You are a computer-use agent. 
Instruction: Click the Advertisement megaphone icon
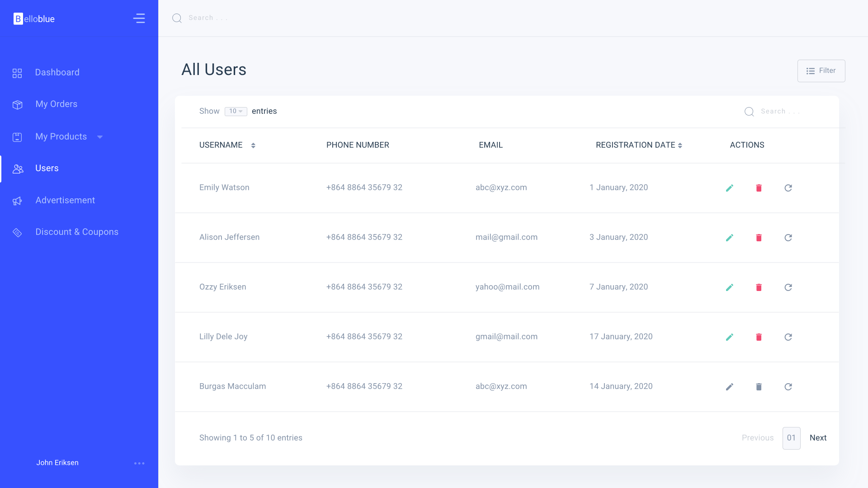[x=17, y=201]
